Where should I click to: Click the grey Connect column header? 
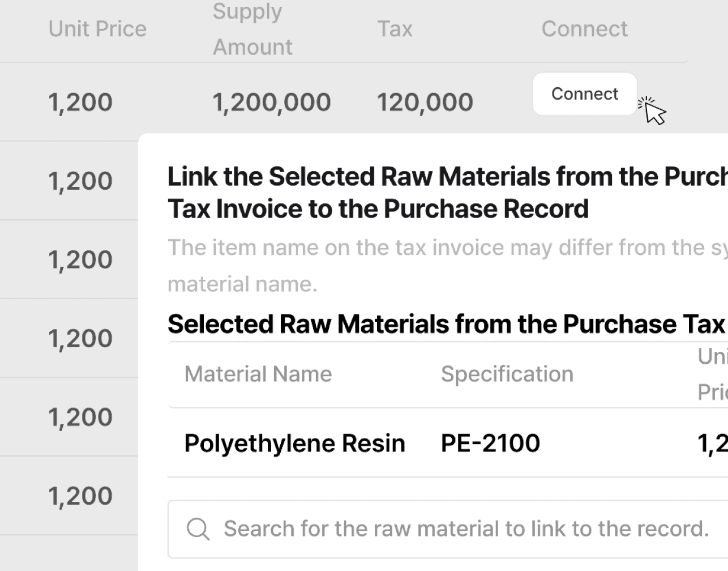pos(584,29)
